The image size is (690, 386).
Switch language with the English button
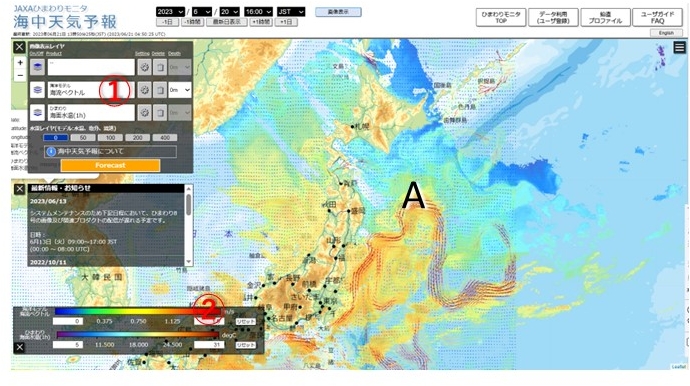(666, 33)
